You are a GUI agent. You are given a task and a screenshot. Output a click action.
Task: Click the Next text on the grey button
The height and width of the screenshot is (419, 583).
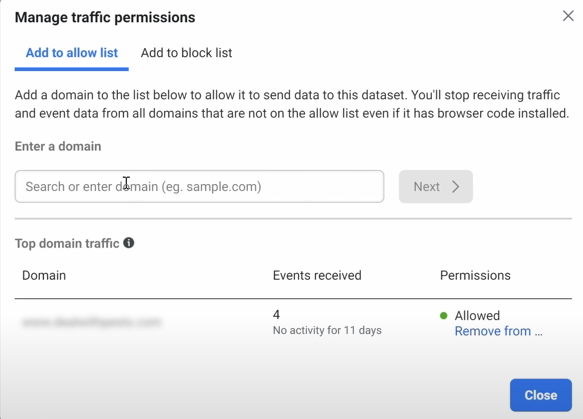[426, 187]
